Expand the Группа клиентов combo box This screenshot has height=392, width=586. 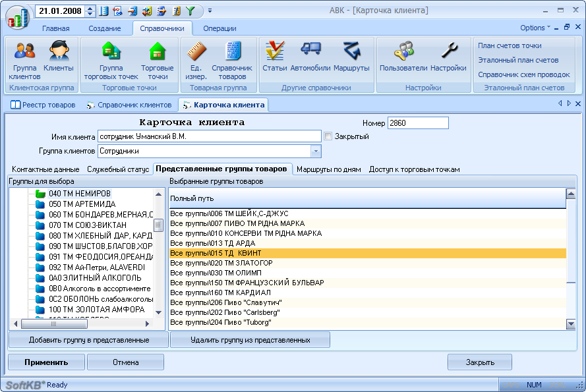[316, 151]
